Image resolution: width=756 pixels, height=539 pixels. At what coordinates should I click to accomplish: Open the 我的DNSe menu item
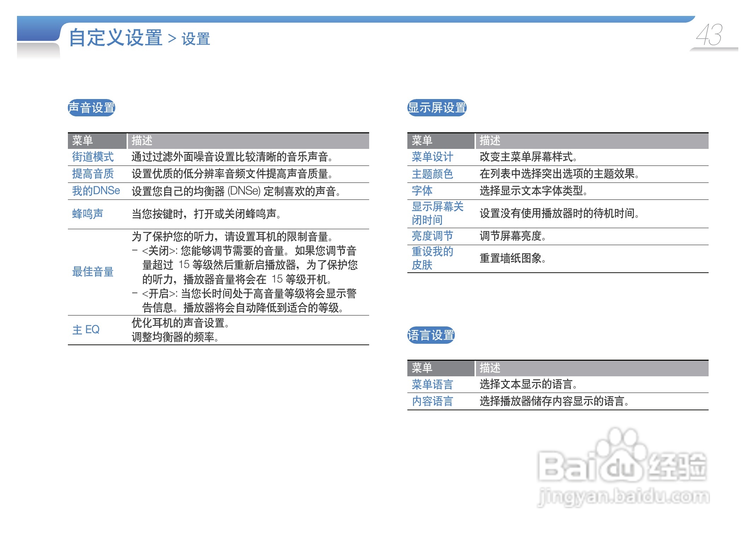coord(96,191)
